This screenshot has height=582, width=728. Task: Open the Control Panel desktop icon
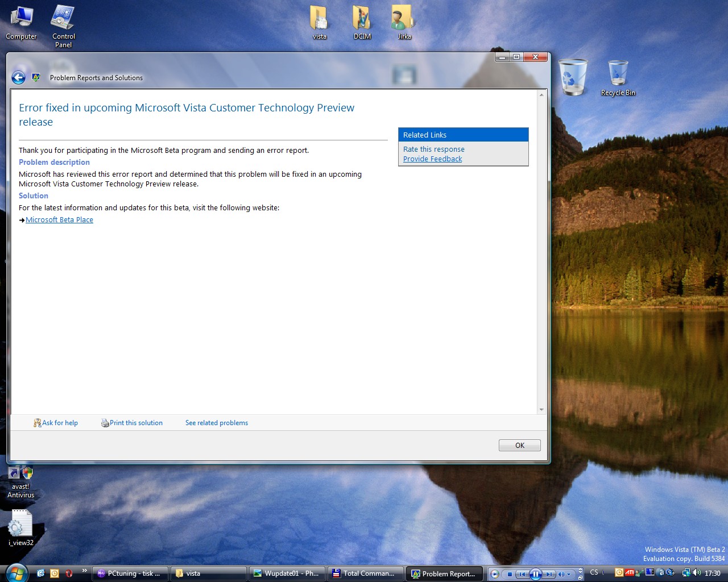(x=63, y=26)
